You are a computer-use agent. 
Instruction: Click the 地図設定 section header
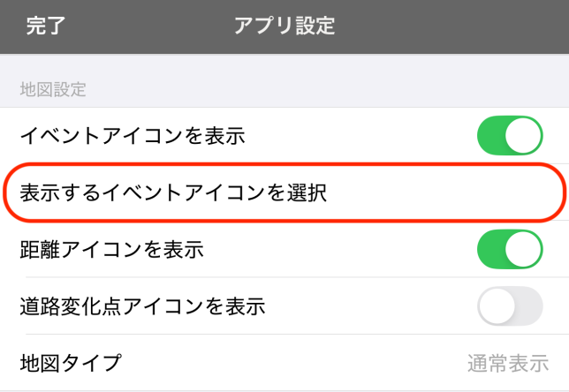[52, 88]
